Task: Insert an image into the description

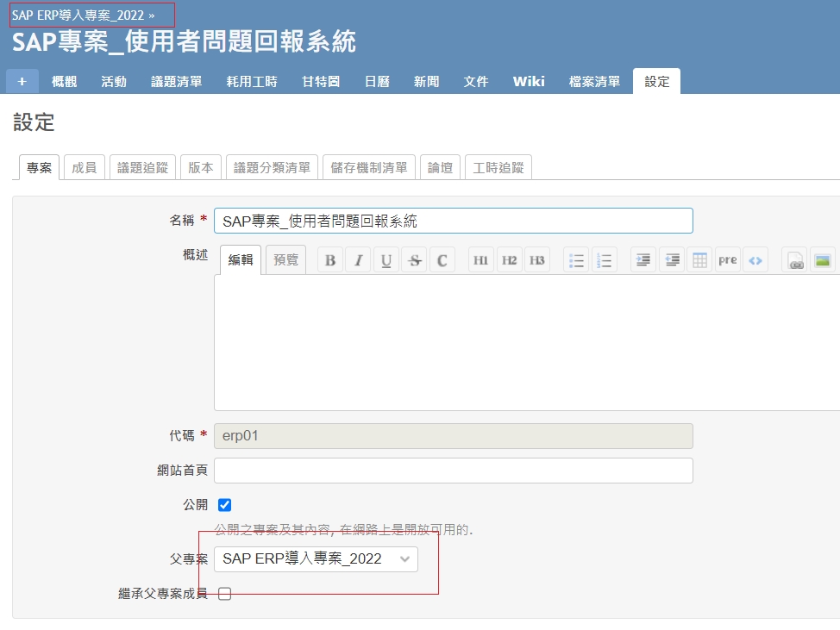Action: pos(822,260)
